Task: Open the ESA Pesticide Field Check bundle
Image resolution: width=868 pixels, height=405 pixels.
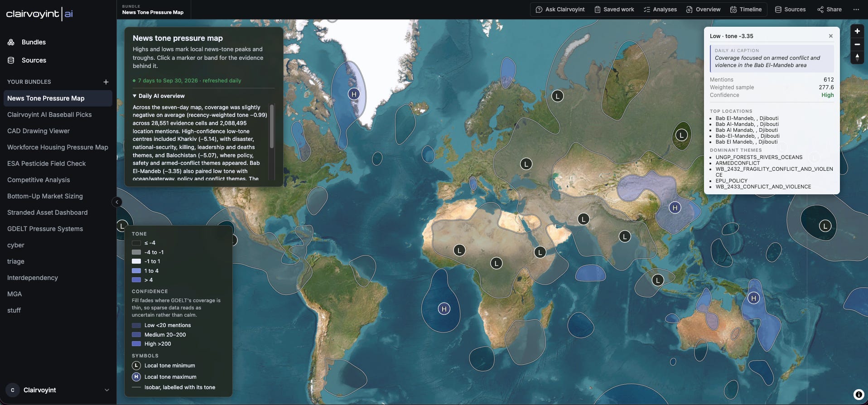Action: click(58, 164)
